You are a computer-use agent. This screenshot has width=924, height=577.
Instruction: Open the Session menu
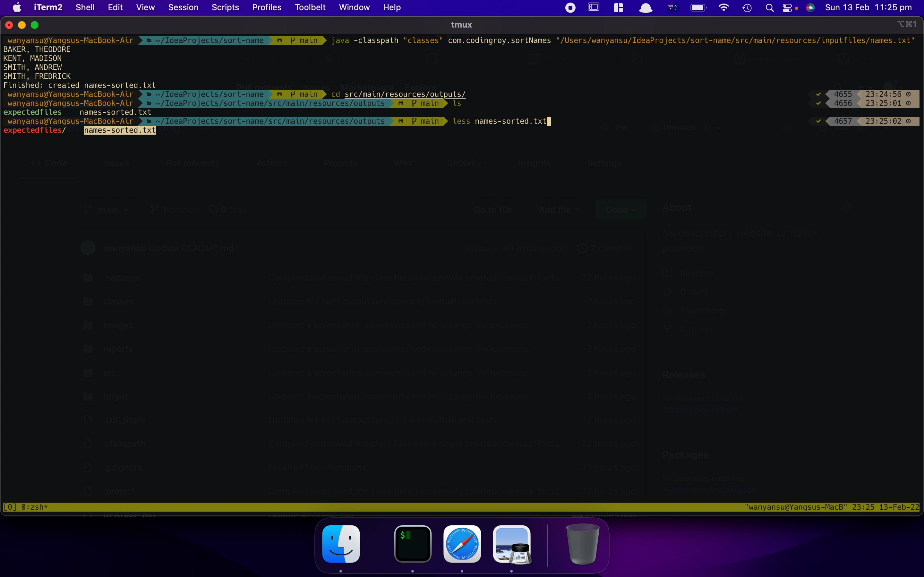(183, 8)
